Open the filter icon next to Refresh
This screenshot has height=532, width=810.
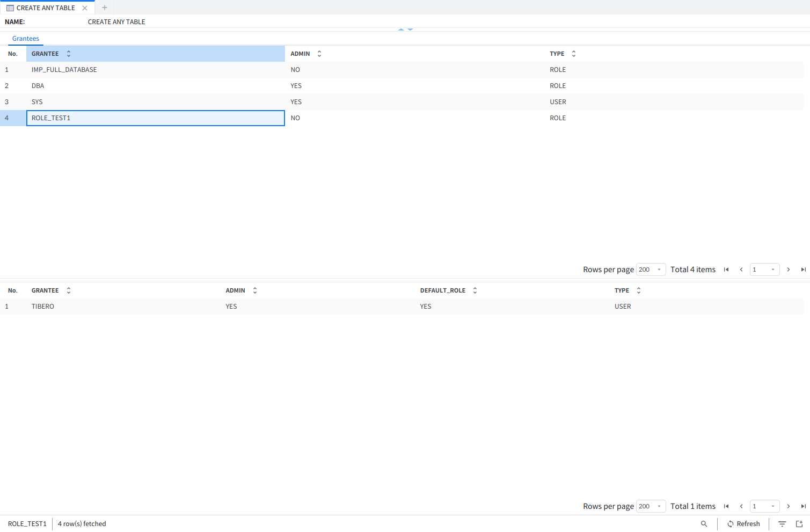coord(782,524)
